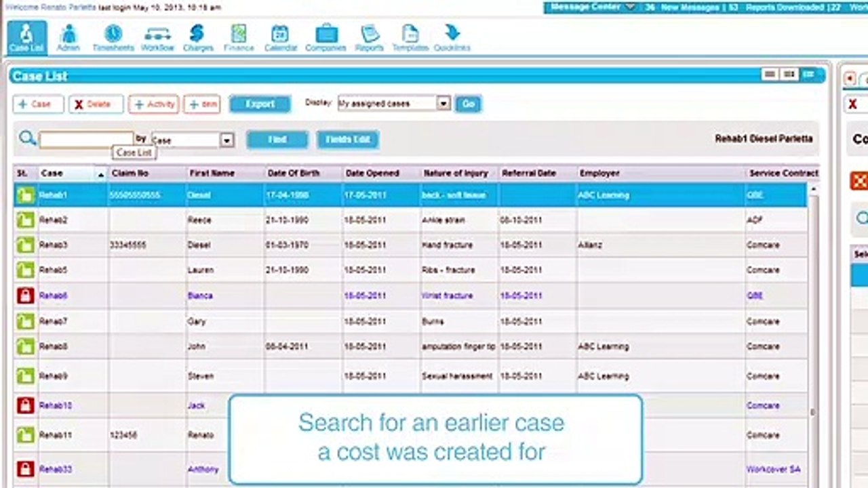Select the Ankle strain injury cell

(x=459, y=220)
